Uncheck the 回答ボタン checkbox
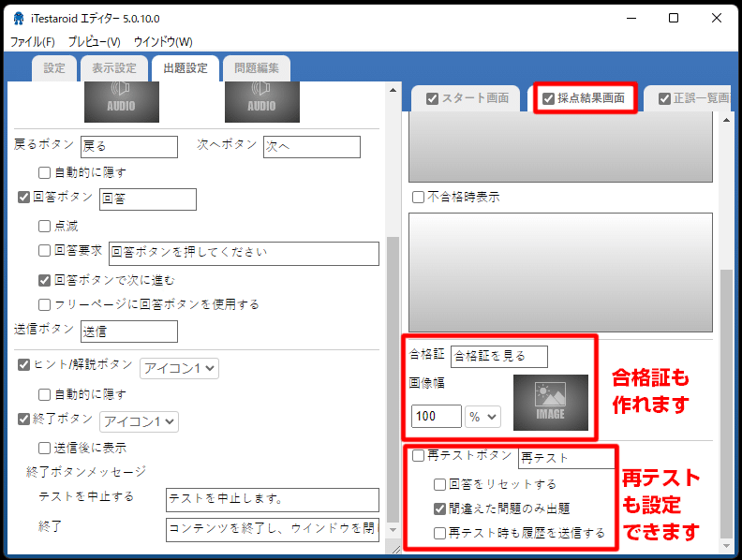 pos(23,197)
